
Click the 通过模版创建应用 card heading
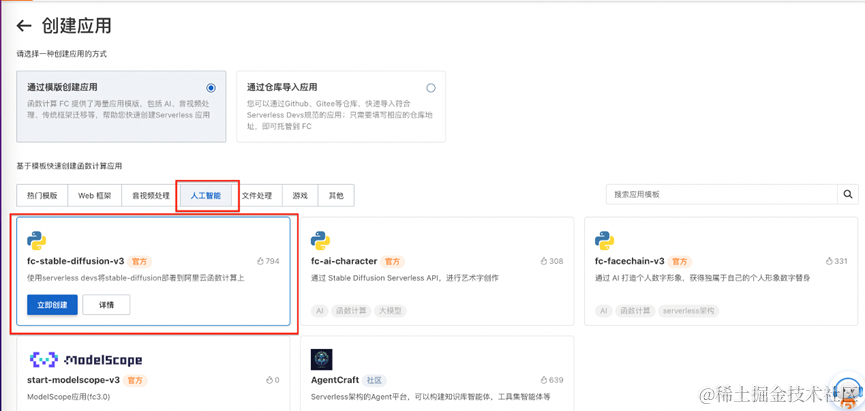[x=62, y=88]
